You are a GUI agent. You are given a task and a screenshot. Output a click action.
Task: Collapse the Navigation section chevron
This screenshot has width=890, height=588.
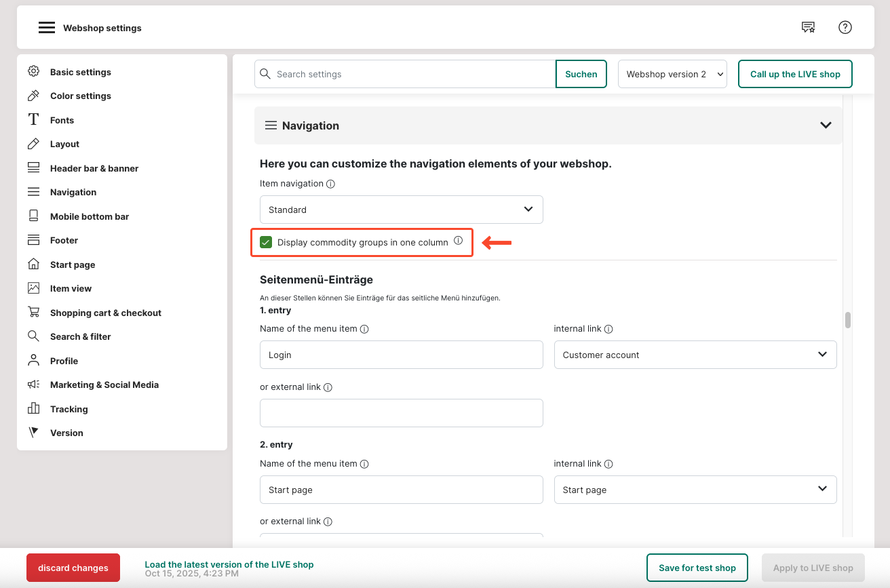coord(826,125)
